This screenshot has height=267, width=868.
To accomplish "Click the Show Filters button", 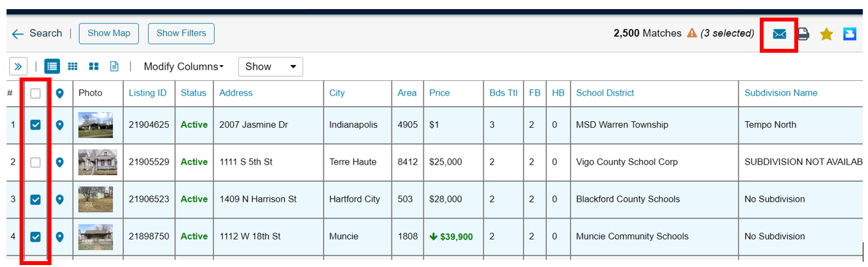I will (x=181, y=33).
